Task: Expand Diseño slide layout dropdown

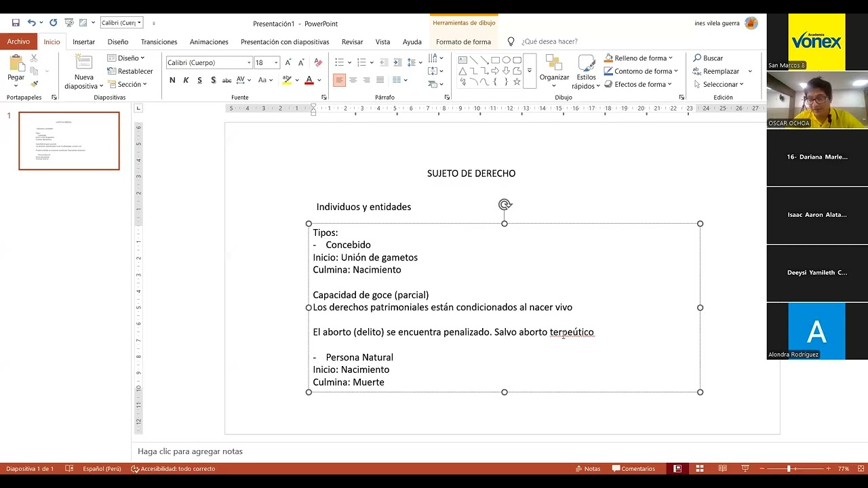Action: [126, 58]
